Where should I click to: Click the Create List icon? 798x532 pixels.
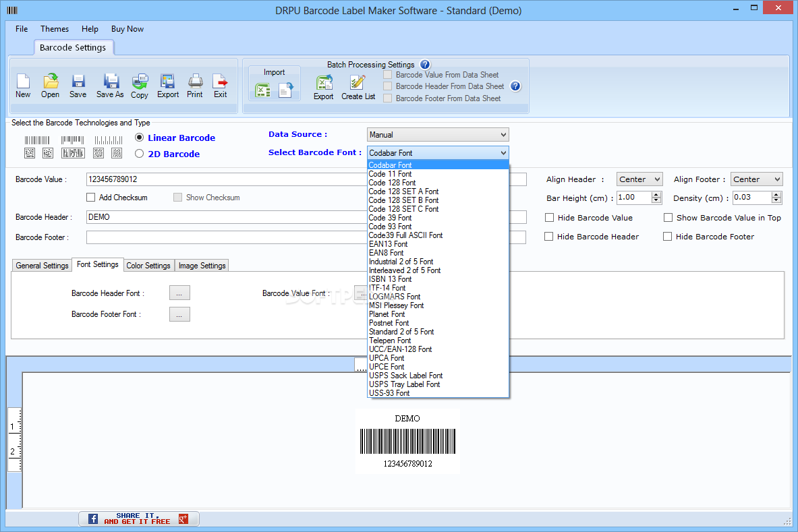[x=358, y=82]
